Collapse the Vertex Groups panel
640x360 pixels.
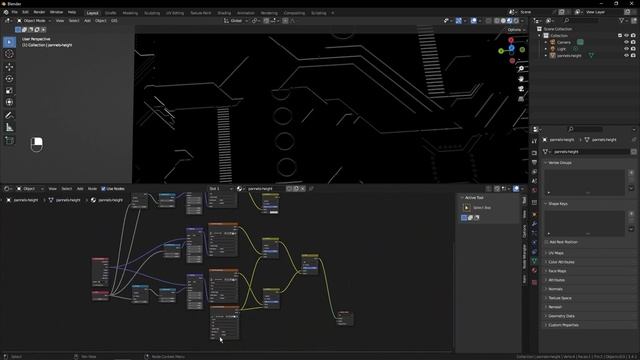click(560, 162)
